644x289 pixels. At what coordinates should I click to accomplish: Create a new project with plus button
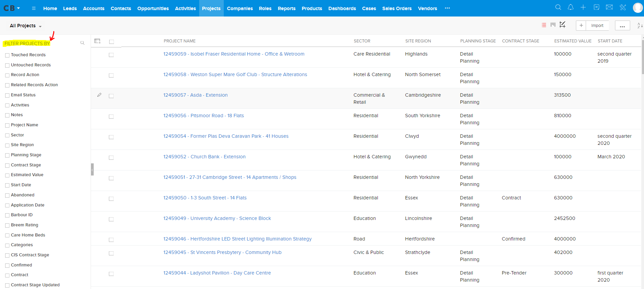[x=581, y=26]
